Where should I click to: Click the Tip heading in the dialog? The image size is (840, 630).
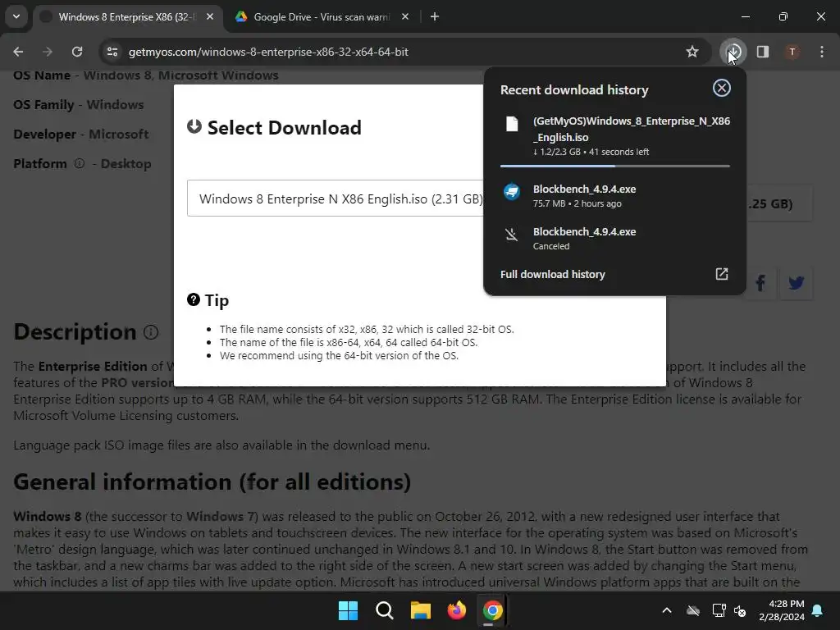[x=217, y=300]
